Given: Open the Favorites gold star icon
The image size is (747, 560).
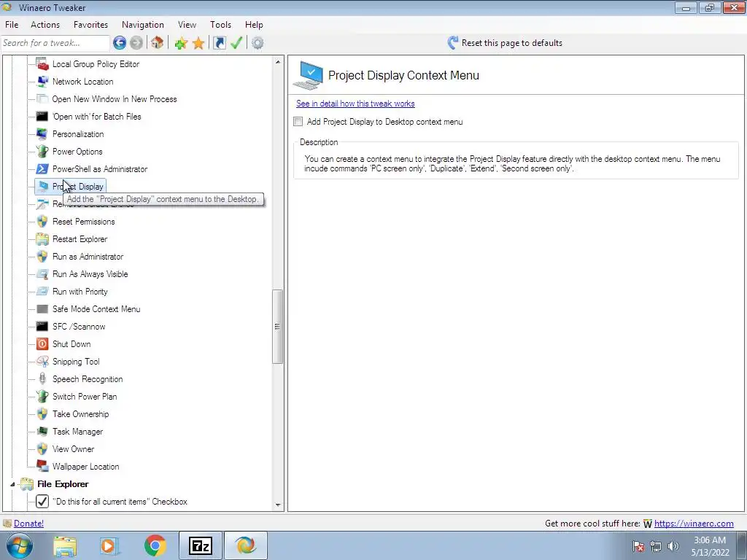Looking at the screenshot, I should click(198, 43).
